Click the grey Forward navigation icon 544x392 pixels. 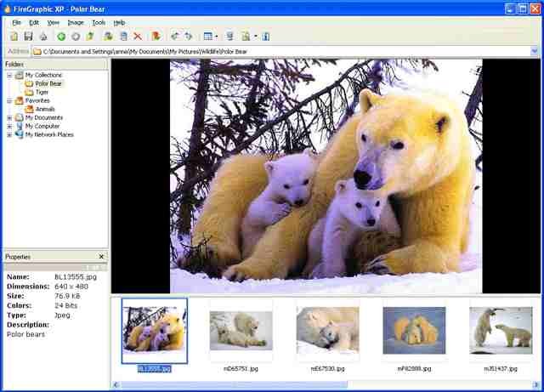[76, 37]
